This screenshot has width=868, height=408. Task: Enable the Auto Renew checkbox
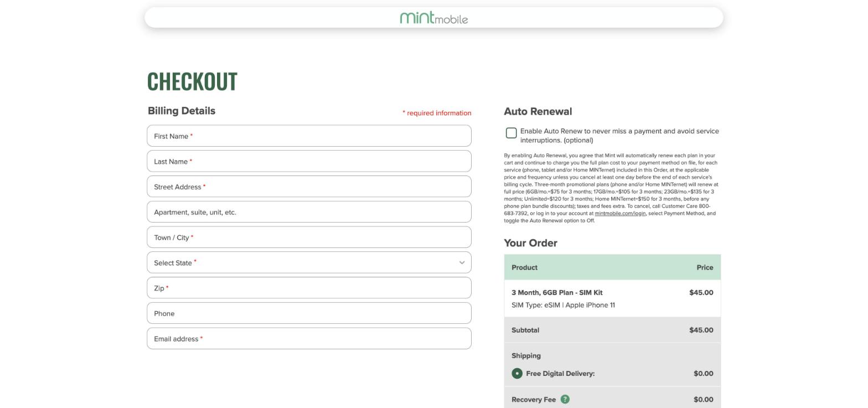(511, 133)
